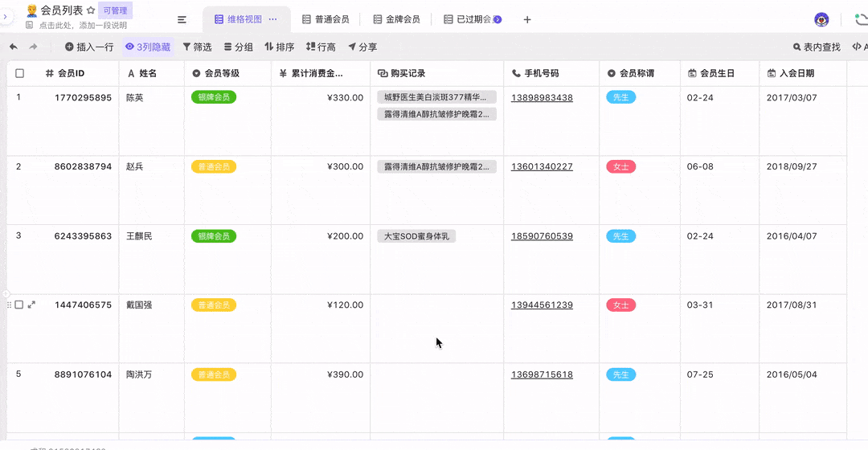Open the view list menu icon

[182, 19]
